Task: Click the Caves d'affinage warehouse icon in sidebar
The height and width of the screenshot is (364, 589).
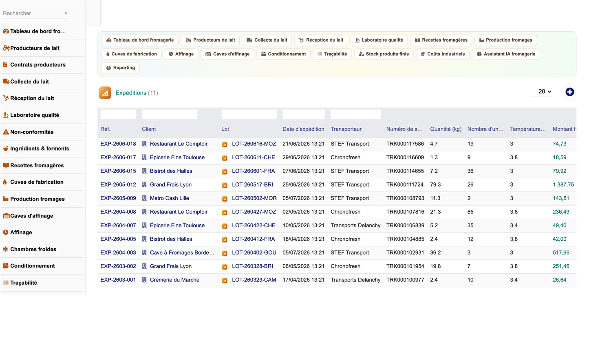Action: click(x=6, y=216)
